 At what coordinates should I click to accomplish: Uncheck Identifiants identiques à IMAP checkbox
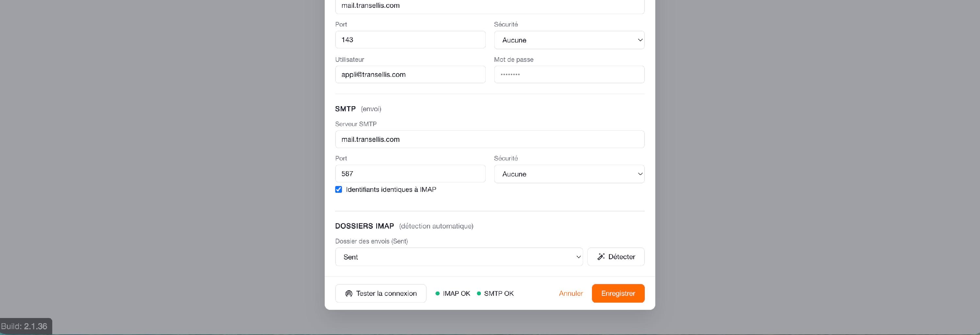pos(338,190)
